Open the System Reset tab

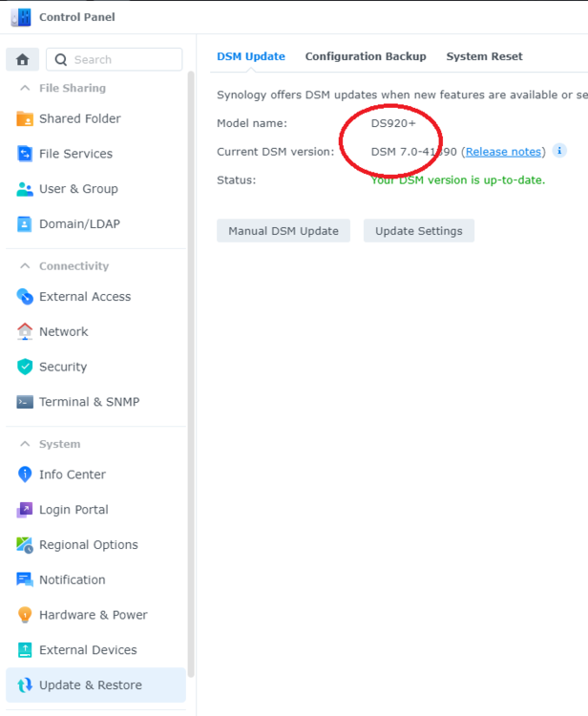point(484,56)
